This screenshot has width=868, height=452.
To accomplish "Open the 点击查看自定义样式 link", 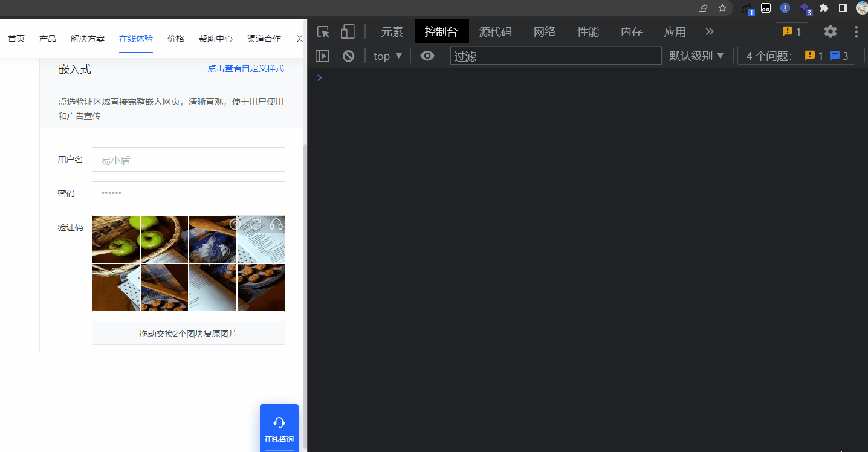I will [x=245, y=69].
